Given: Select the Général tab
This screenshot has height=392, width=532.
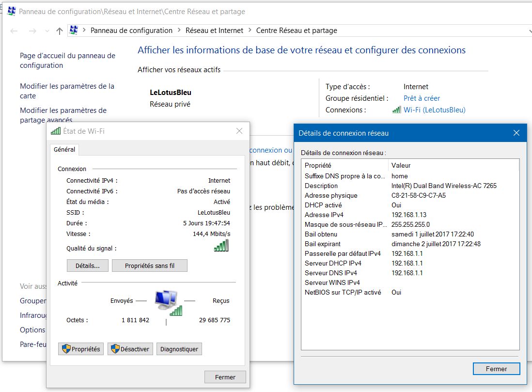Looking at the screenshot, I should (x=64, y=150).
